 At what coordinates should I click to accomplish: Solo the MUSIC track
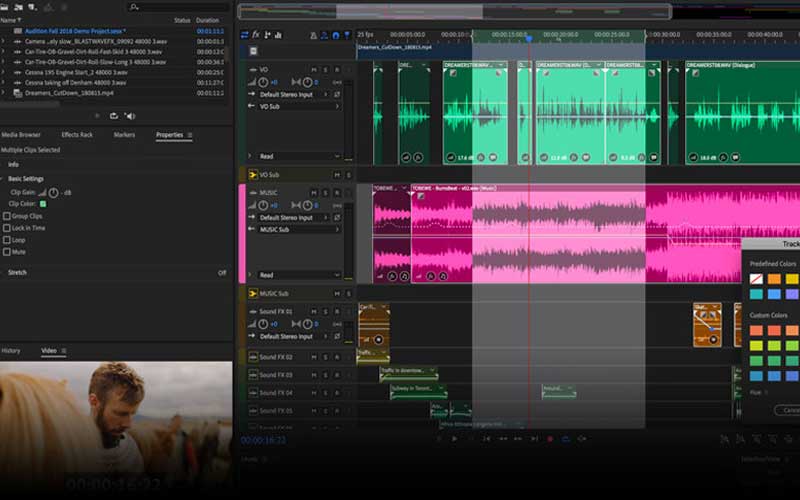325,193
